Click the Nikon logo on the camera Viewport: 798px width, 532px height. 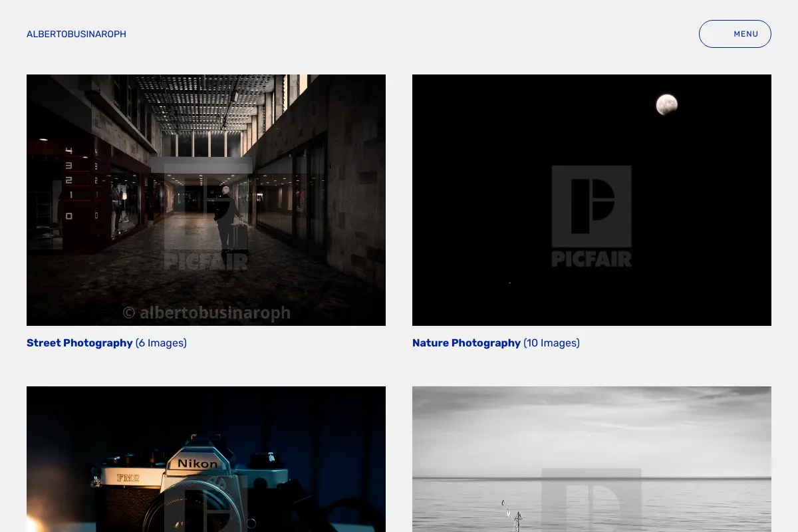(197, 464)
